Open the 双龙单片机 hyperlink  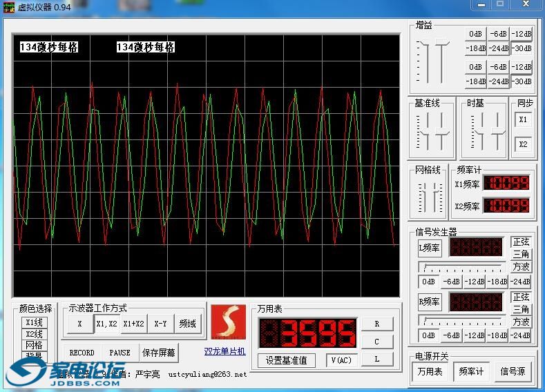(224, 351)
